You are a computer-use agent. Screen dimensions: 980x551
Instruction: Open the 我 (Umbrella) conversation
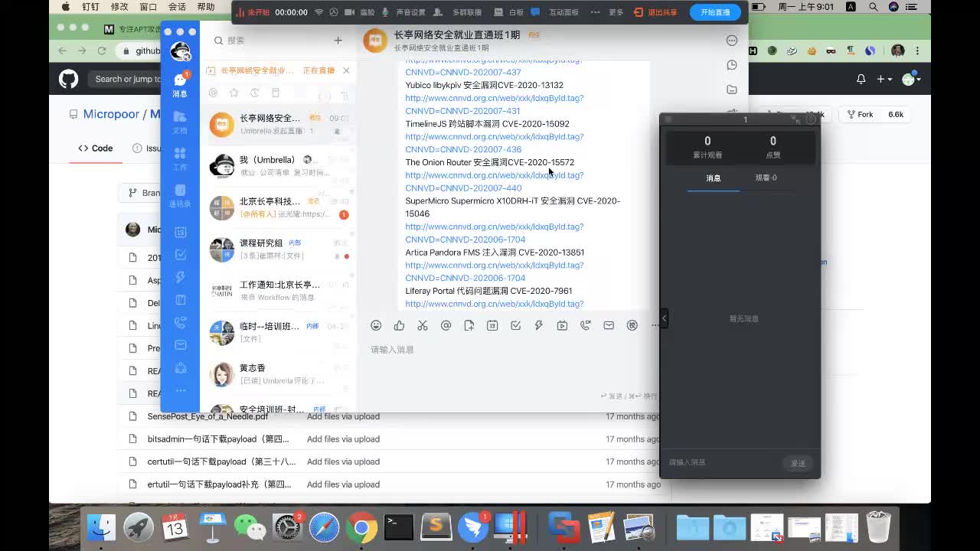click(278, 165)
